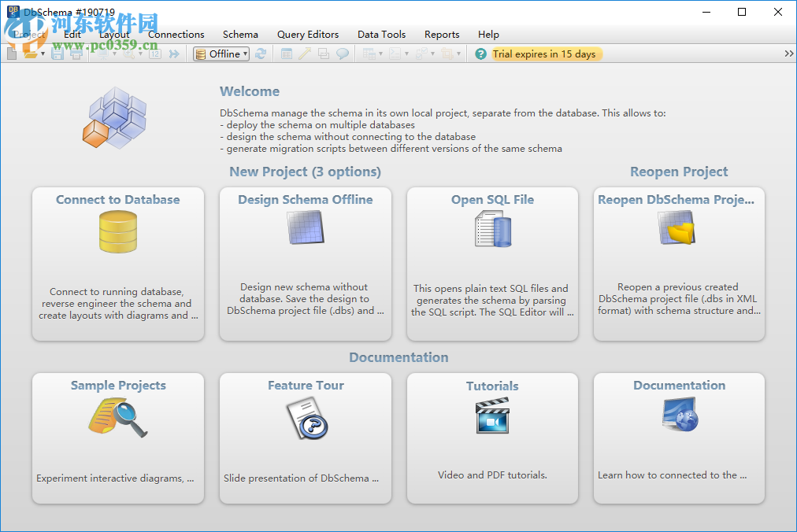Open the Edit menu
Image resolution: width=797 pixels, height=532 pixels.
point(72,34)
